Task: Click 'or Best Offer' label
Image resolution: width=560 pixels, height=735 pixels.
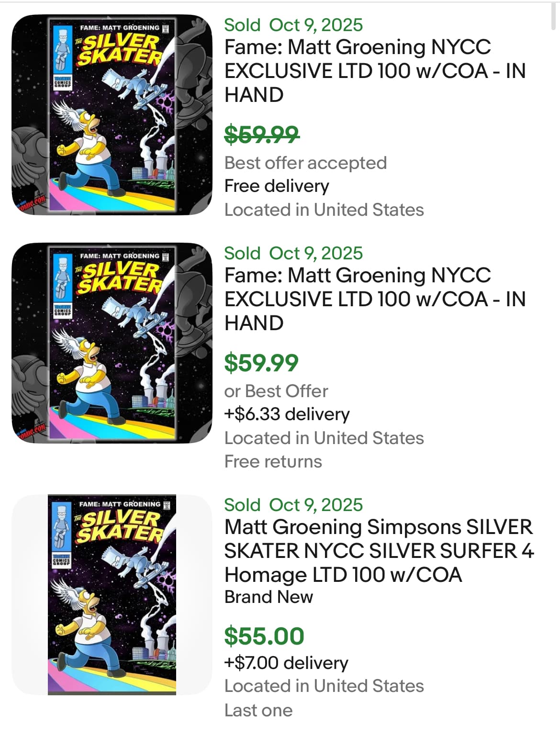Action: 276,391
